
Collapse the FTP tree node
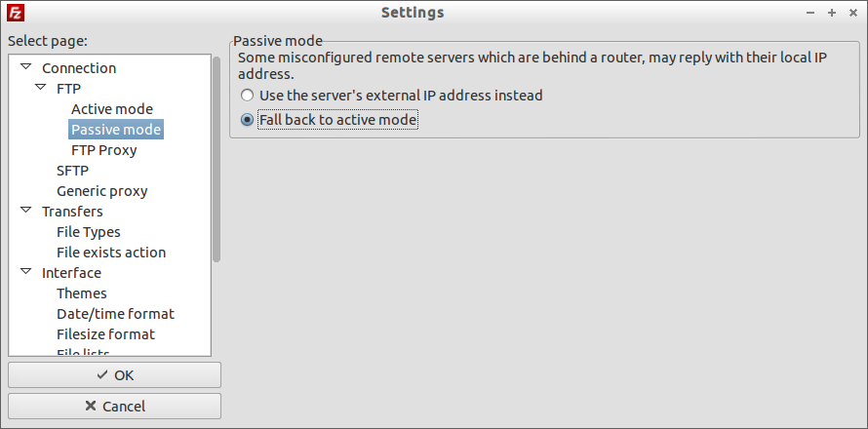tap(40, 88)
